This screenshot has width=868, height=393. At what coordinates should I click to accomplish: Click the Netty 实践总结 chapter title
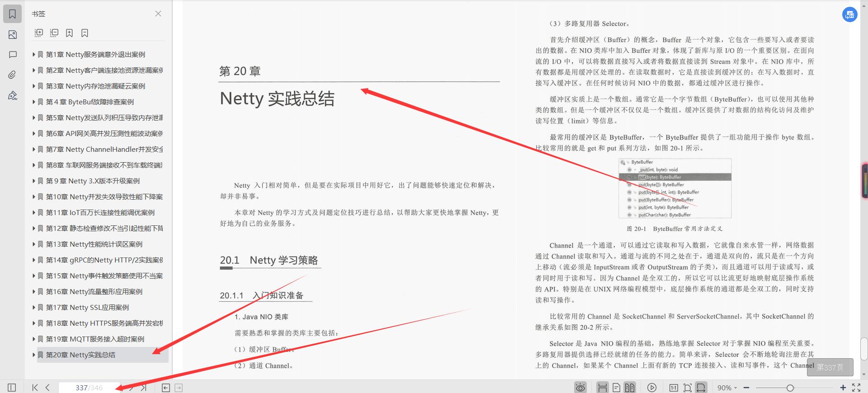click(277, 98)
